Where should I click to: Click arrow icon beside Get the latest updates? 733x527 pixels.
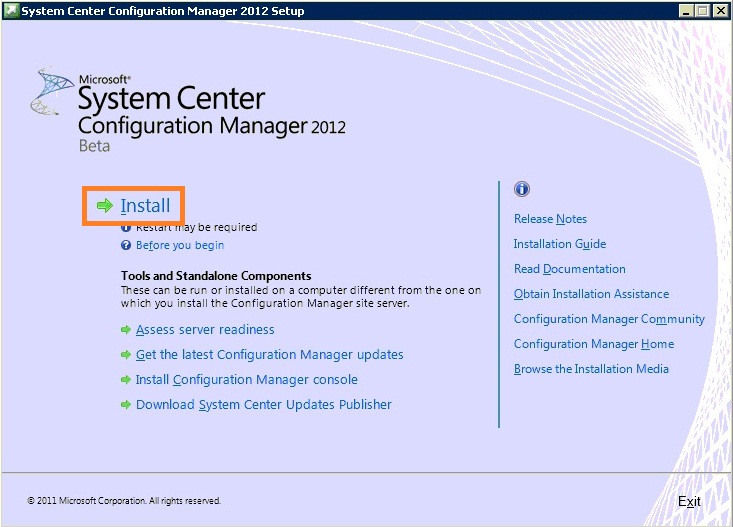126,354
